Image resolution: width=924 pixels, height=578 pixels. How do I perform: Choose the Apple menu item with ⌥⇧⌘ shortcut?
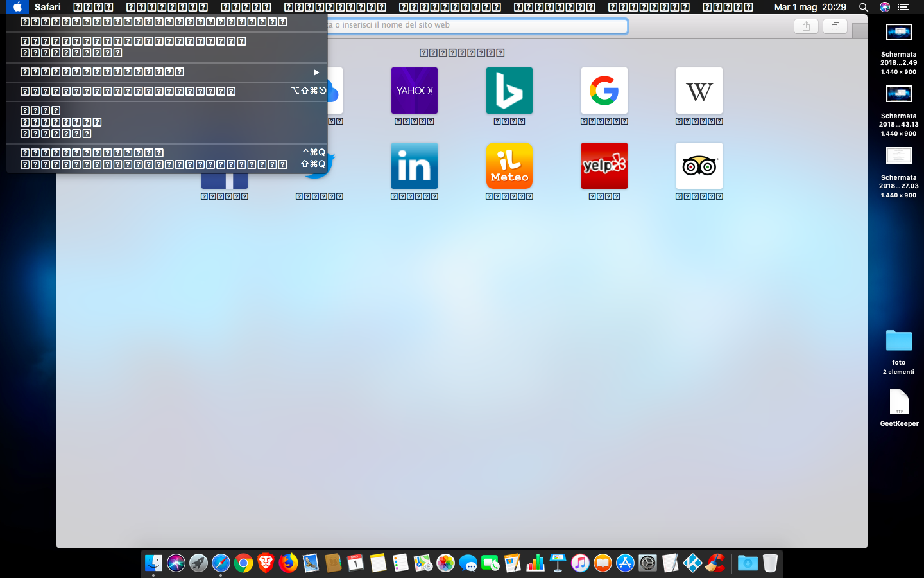coord(167,91)
